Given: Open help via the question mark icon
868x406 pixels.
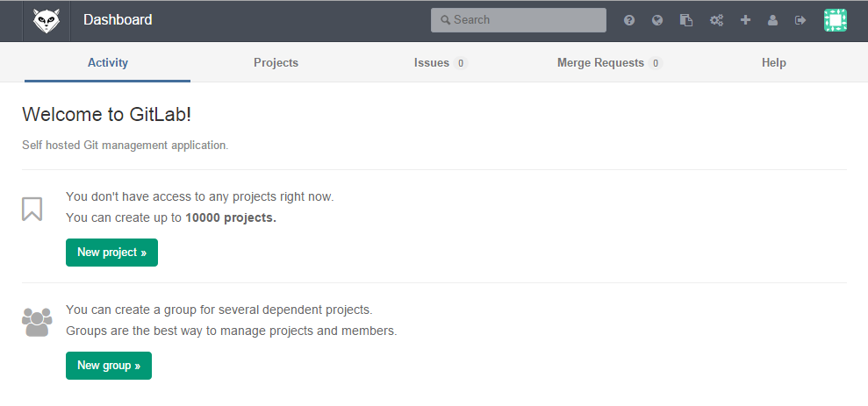Looking at the screenshot, I should pos(629,20).
